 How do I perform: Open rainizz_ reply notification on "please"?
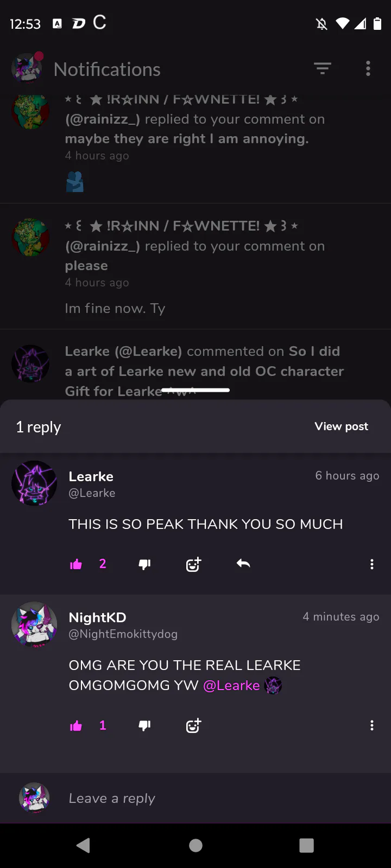pos(195,266)
